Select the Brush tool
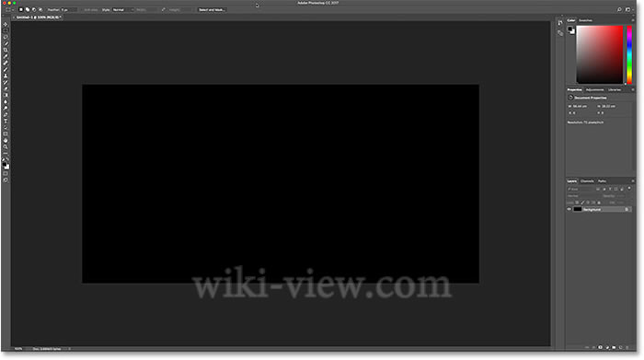Screen dimensions: 644x360 tap(6, 69)
